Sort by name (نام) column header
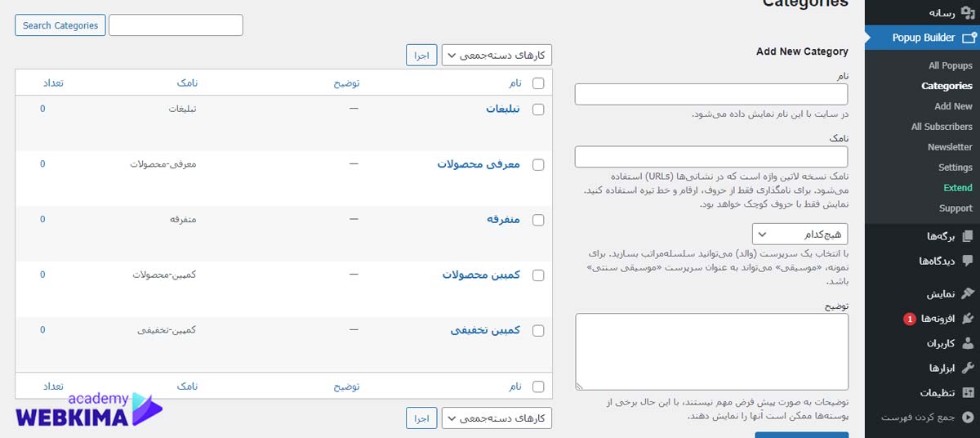This screenshot has width=980, height=438. (x=516, y=83)
